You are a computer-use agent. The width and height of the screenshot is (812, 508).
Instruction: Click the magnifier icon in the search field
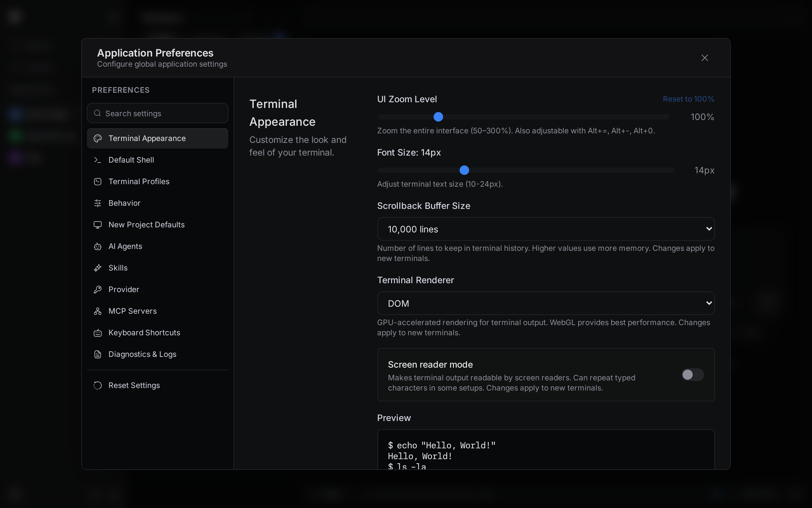tap(97, 113)
